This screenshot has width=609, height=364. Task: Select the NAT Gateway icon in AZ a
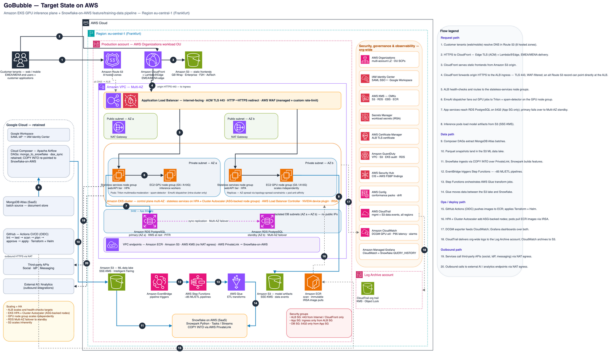pos(119,127)
